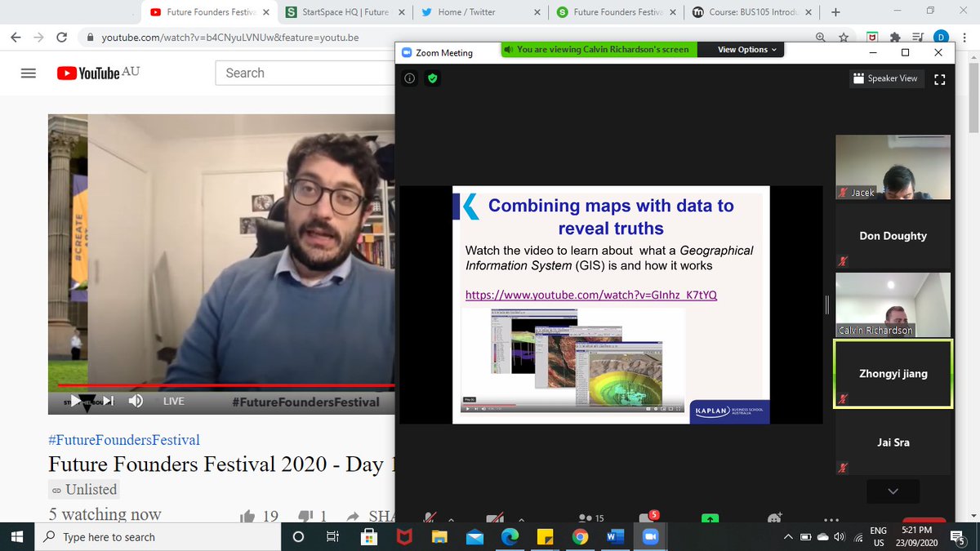This screenshot has height=551, width=980.
Task: Reload the YouTube page
Action: point(61,38)
